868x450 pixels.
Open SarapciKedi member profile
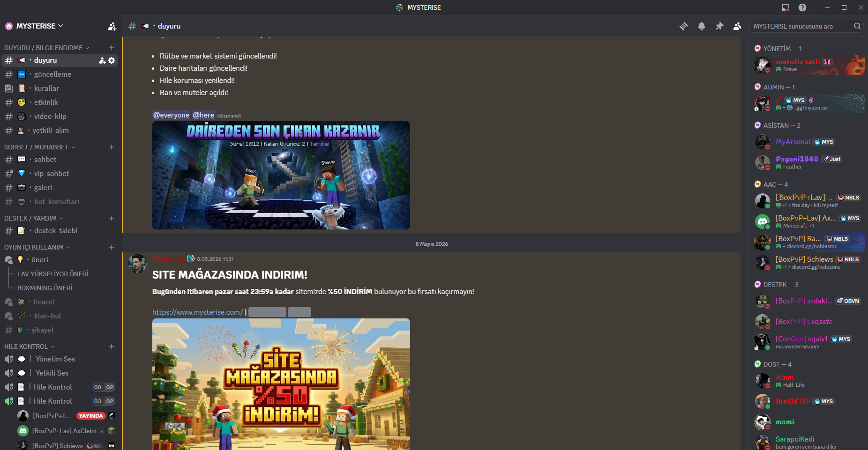point(809,443)
